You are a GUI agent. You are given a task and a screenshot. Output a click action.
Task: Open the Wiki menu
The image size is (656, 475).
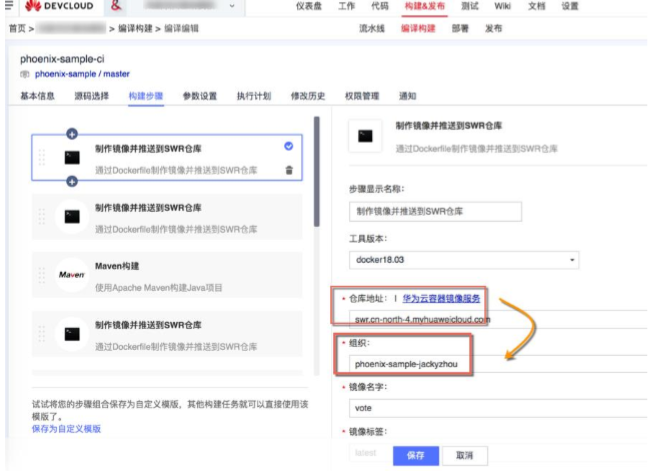click(x=502, y=6)
